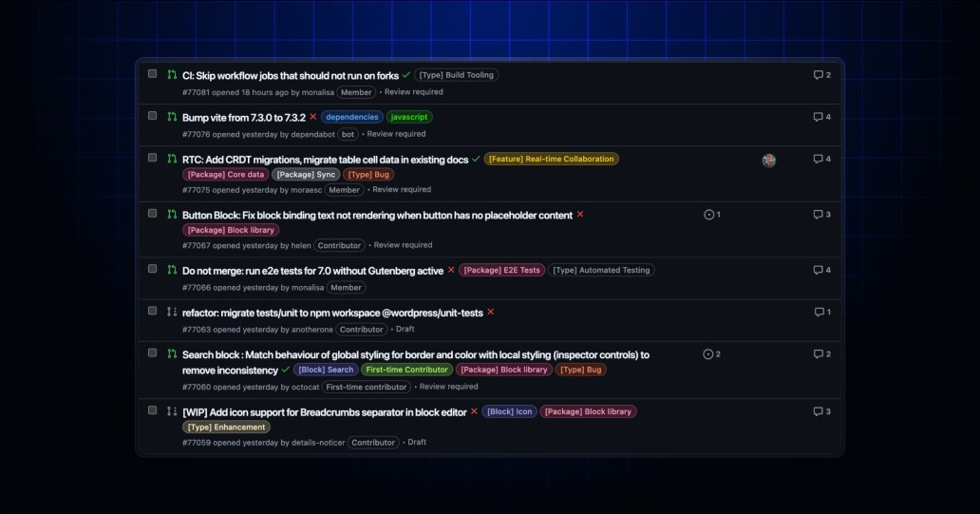Select checkbox for refactor: migrate tests/unit PR
Screen dimensions: 980x514
click(x=152, y=311)
